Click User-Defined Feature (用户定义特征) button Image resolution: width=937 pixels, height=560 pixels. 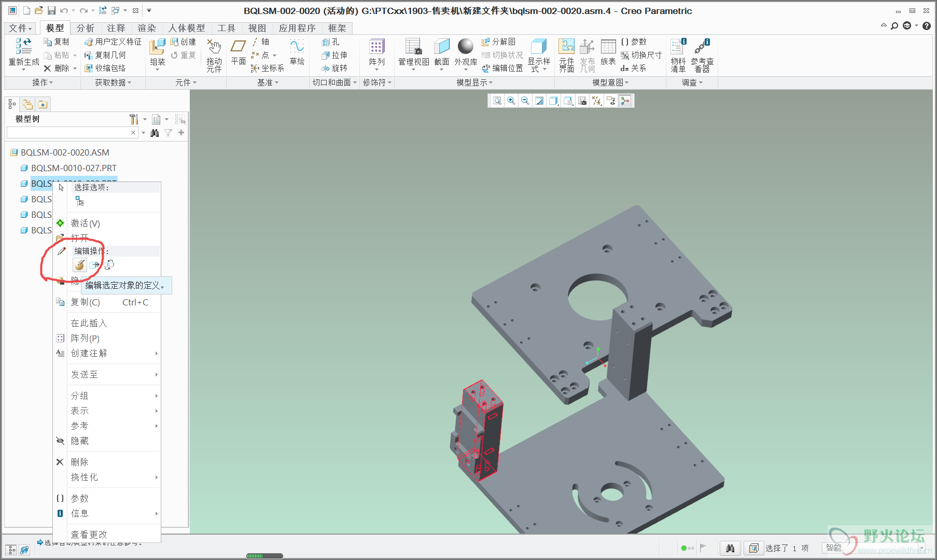pyautogui.click(x=113, y=41)
